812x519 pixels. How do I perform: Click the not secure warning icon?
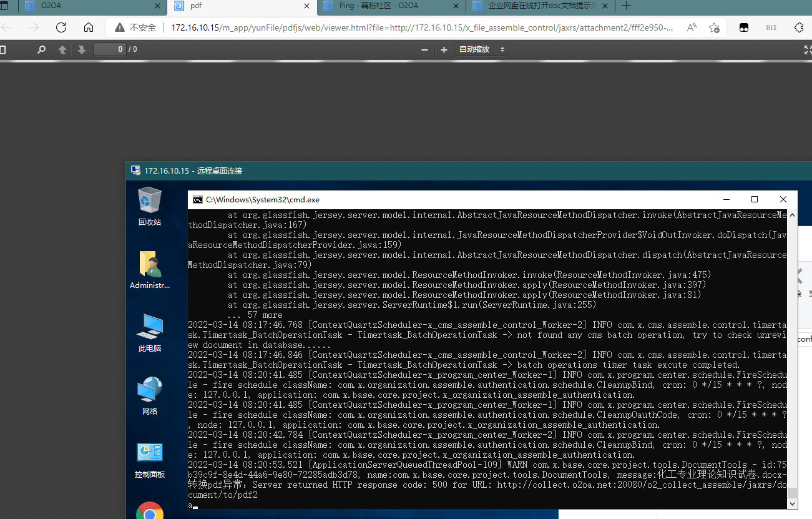(120, 27)
